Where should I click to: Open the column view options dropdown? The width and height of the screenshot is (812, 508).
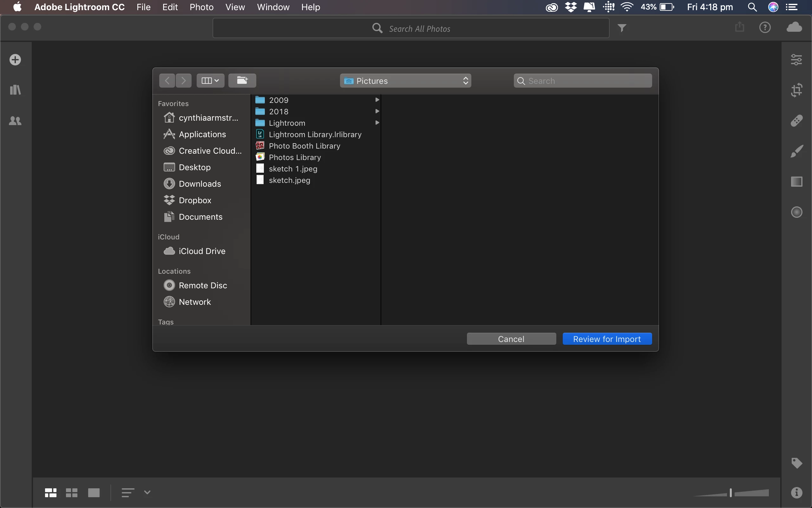pyautogui.click(x=210, y=81)
